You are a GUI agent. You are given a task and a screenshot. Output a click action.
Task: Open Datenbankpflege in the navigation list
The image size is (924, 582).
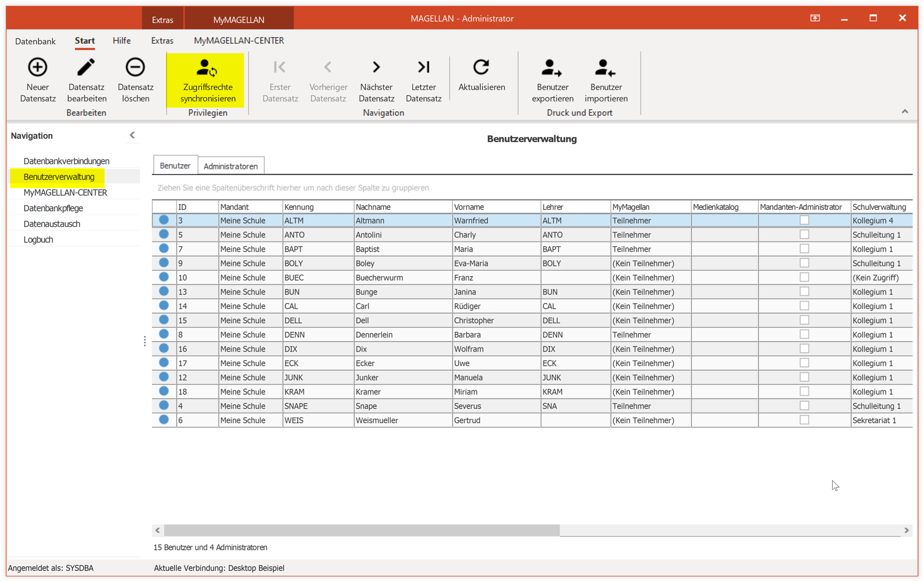(53, 208)
